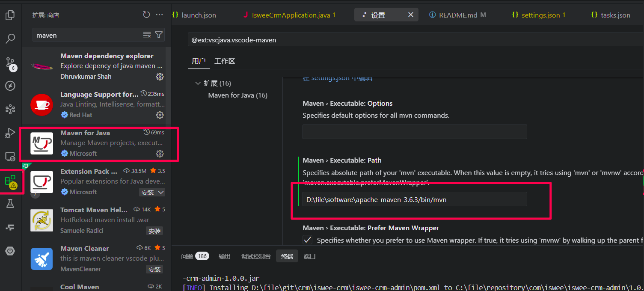This screenshot has height=291, width=644.
Task: Toggle Prefer Maven Wrapper checkbox
Action: (307, 240)
